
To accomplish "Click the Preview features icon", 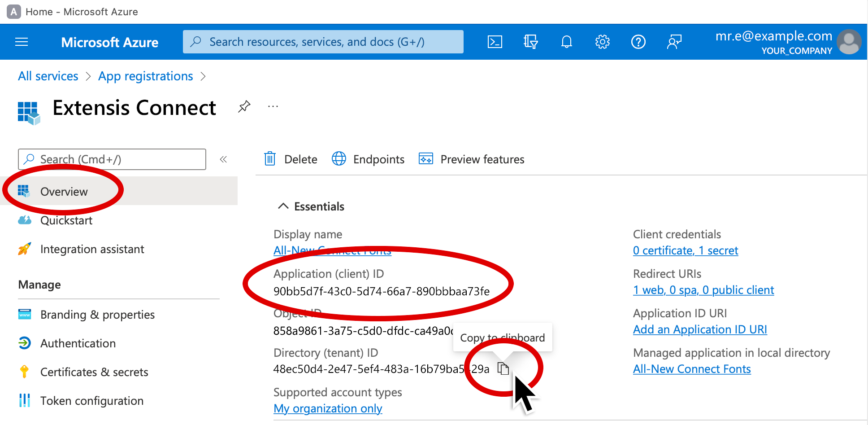I will (x=426, y=158).
